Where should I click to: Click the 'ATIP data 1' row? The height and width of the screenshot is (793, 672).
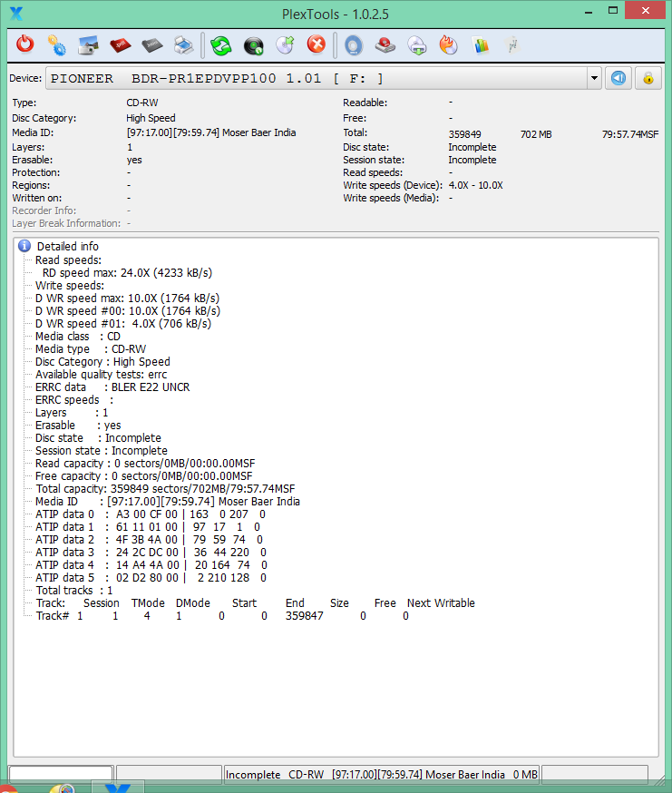148,527
